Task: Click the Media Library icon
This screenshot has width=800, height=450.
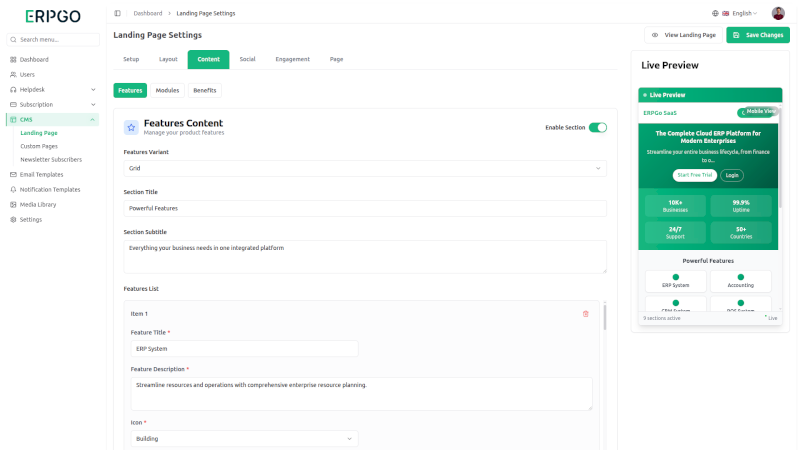Action: pyautogui.click(x=13, y=205)
